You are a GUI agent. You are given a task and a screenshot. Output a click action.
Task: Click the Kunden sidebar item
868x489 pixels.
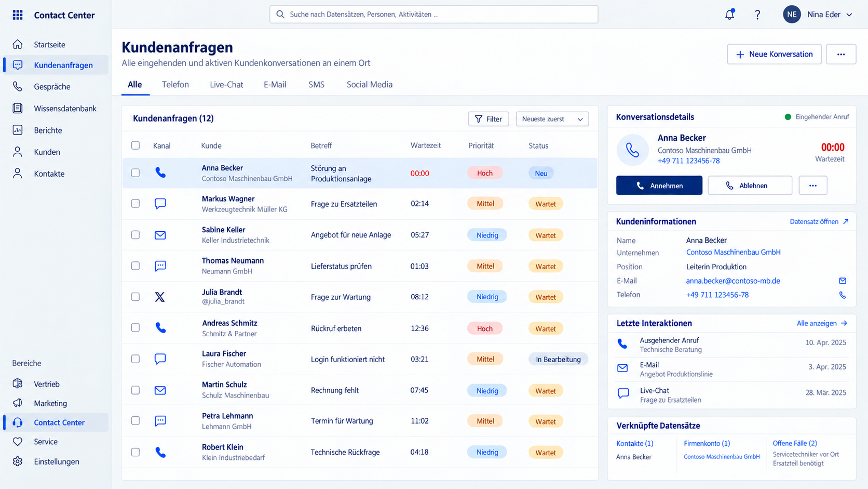click(56, 152)
